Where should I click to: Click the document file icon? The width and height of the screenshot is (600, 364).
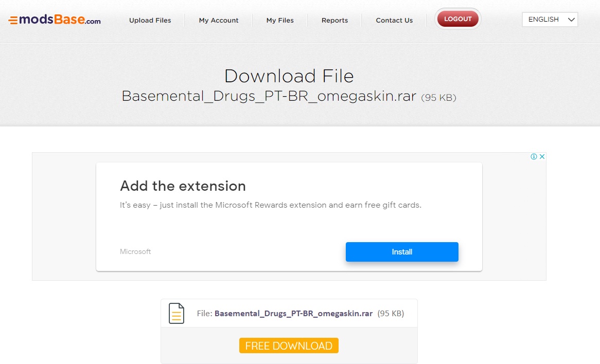point(177,313)
